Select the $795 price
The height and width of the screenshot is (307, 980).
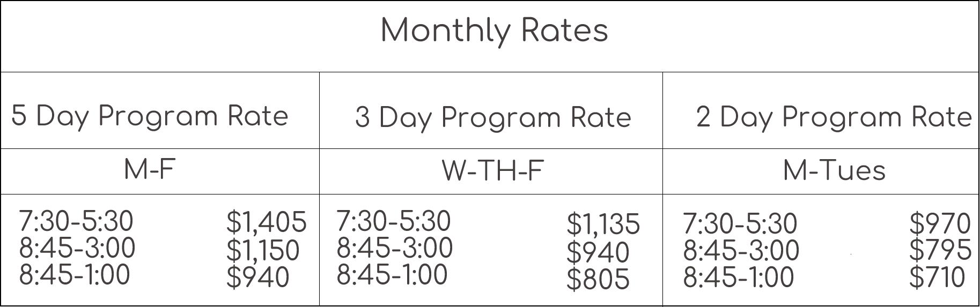(940, 250)
